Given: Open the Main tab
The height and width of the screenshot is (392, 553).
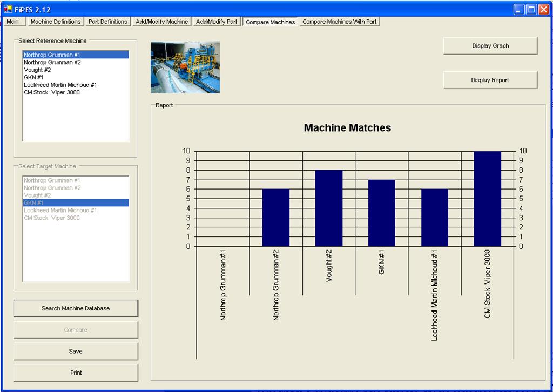Looking at the screenshot, I should coord(13,22).
